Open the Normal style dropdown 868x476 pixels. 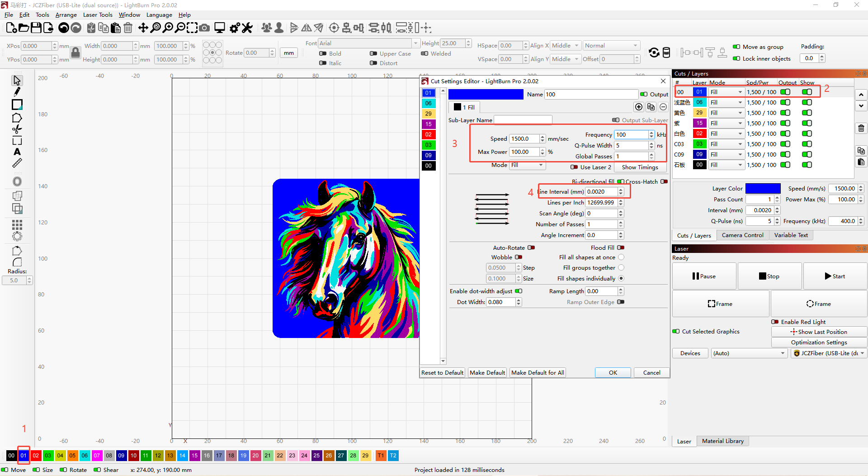(611, 46)
